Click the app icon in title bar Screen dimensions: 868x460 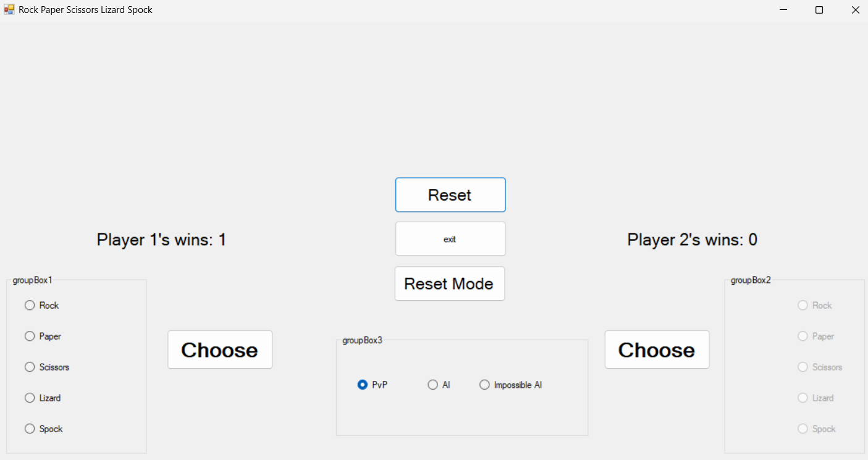coord(9,10)
